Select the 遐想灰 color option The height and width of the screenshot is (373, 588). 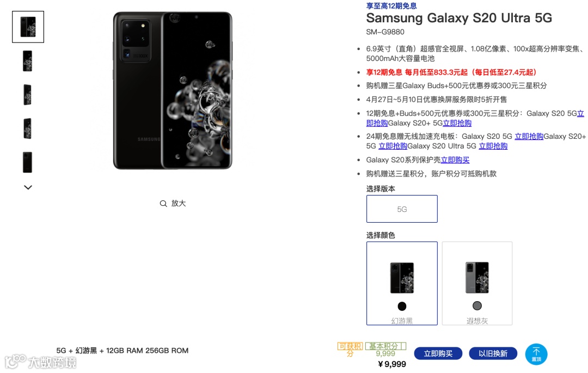(477, 283)
